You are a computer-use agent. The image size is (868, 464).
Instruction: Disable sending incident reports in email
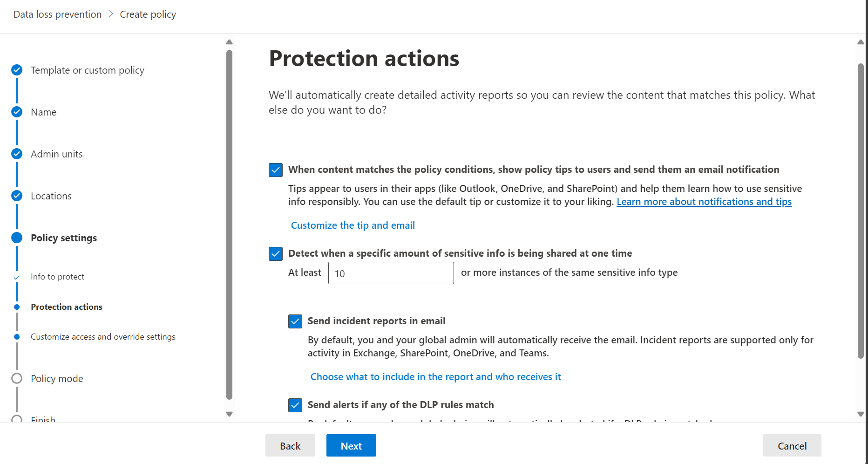coord(295,321)
